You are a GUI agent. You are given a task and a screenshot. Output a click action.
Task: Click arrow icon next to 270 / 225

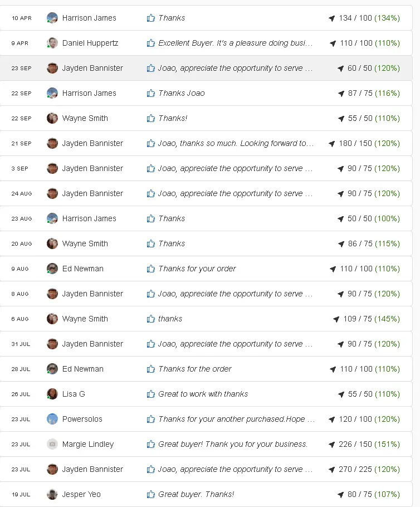click(x=332, y=470)
